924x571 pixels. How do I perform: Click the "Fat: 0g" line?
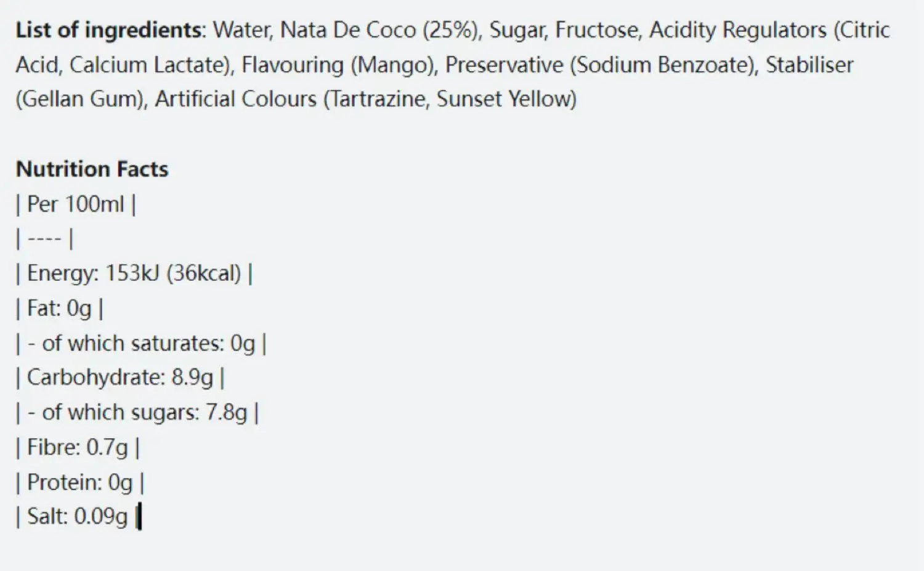59,308
